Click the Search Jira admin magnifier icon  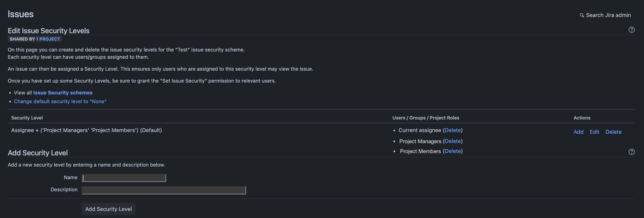(582, 15)
